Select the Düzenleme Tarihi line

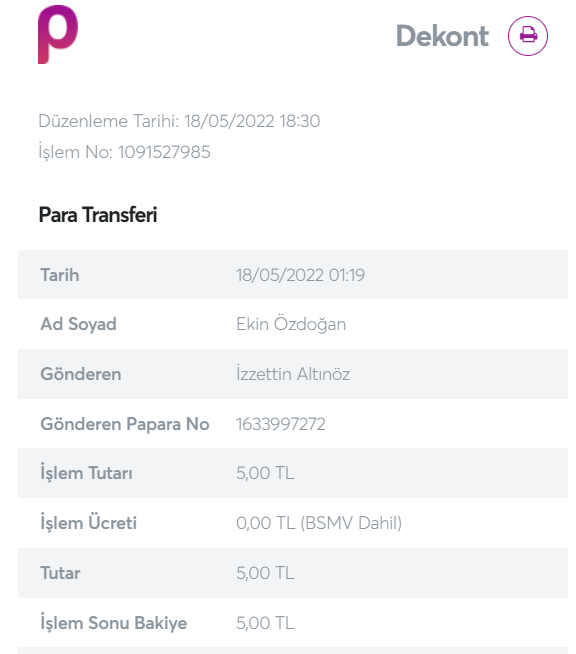[x=179, y=121]
